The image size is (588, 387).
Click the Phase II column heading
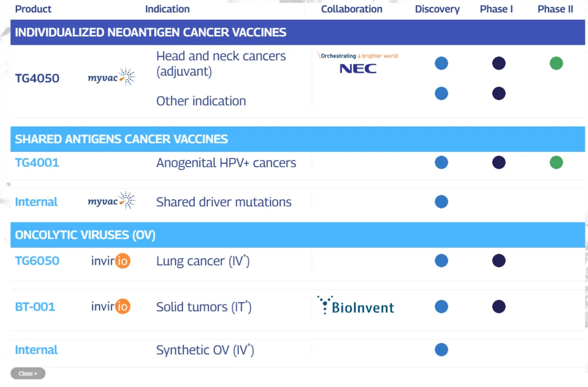click(555, 9)
